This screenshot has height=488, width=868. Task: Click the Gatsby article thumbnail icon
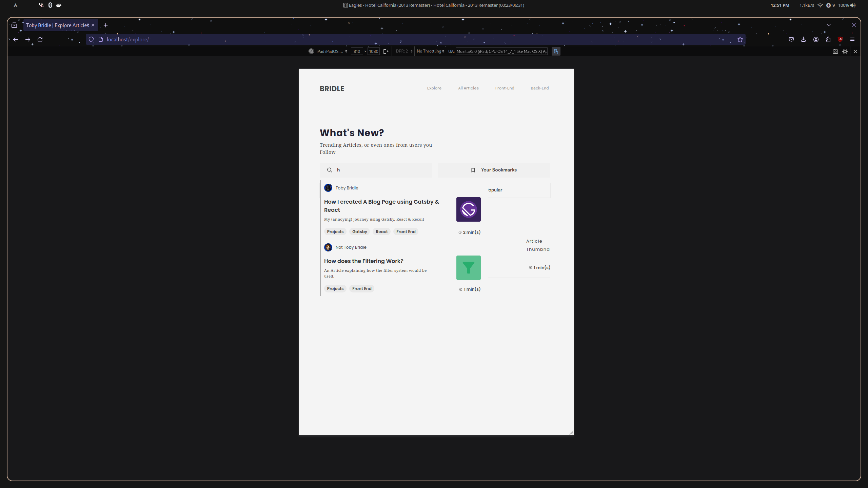click(468, 210)
